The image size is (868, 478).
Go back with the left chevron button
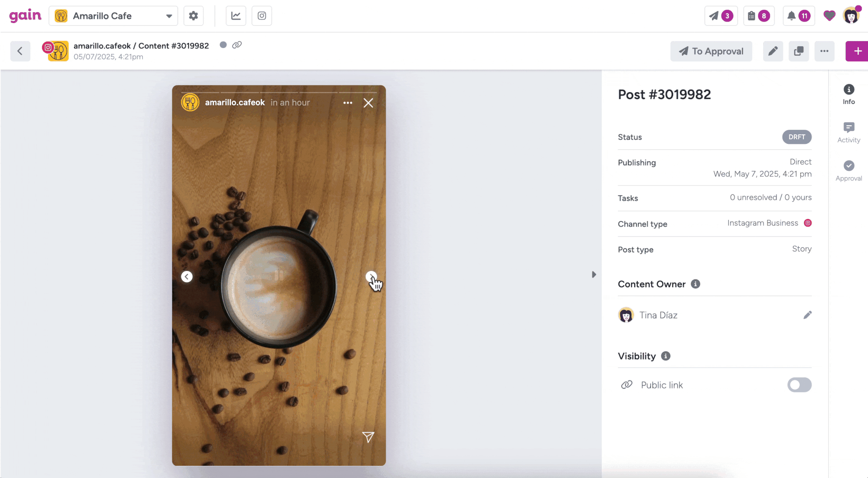click(20, 51)
